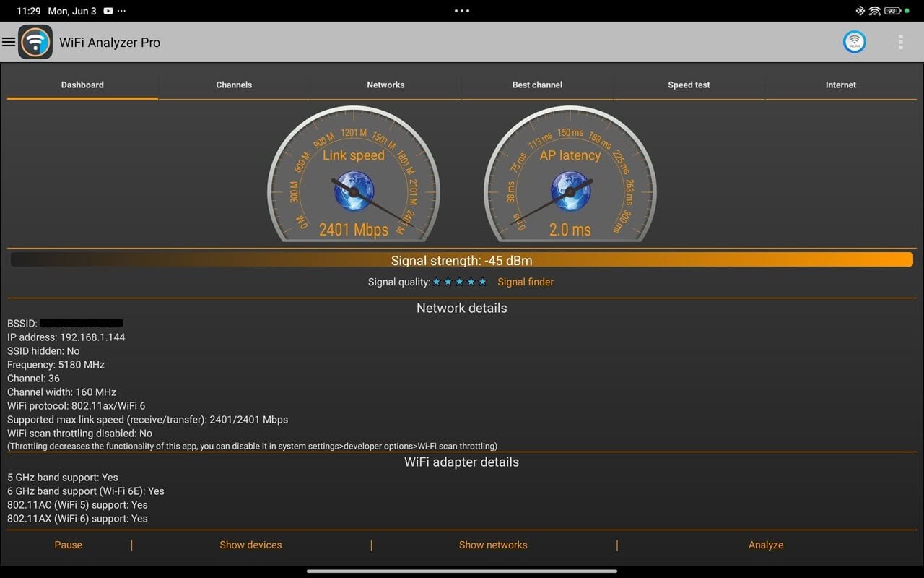Screen dimensions: 924x578
Task: Tap the WiFi Analyzer Pro app logo
Action: 35,42
